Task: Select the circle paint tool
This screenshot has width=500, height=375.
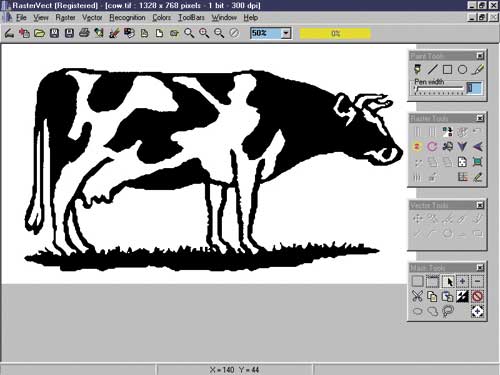Action: 462,69
